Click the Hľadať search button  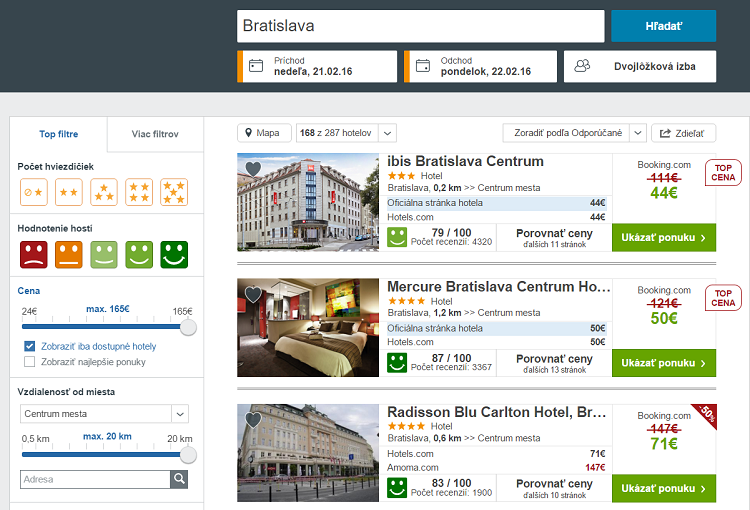(663, 26)
